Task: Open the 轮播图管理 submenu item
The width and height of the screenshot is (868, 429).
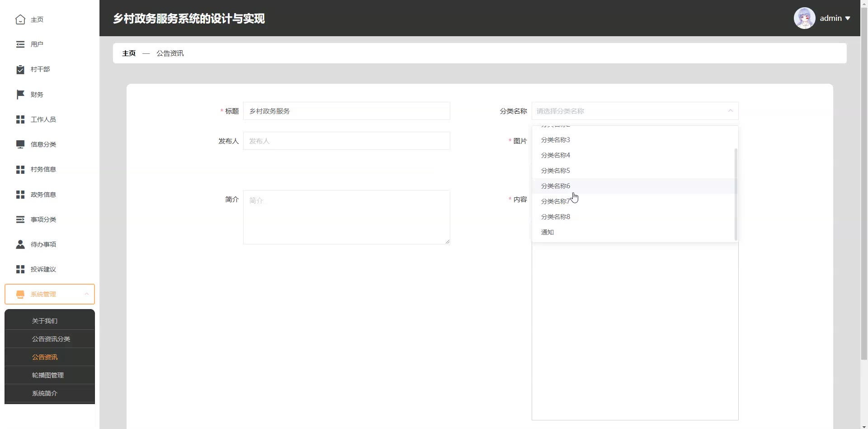Action: pos(50,375)
